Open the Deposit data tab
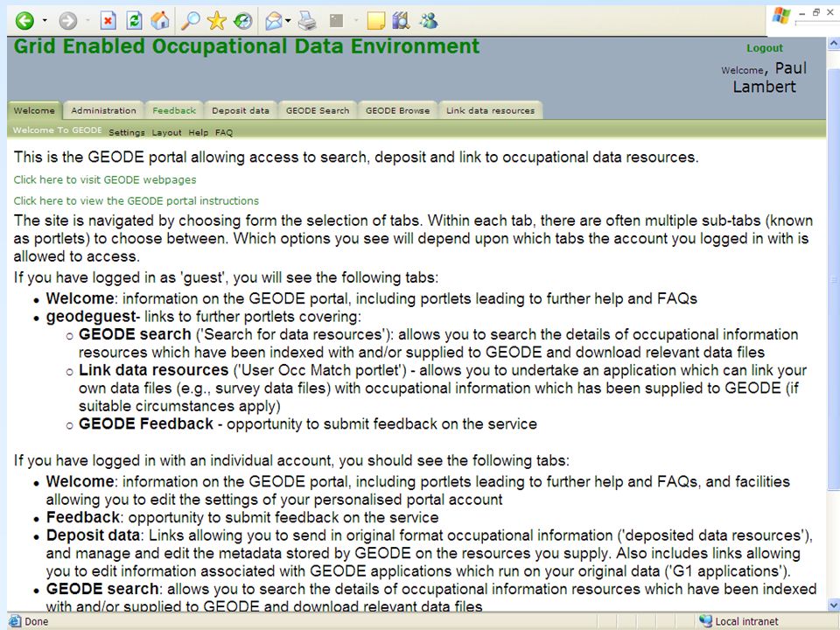 click(241, 110)
